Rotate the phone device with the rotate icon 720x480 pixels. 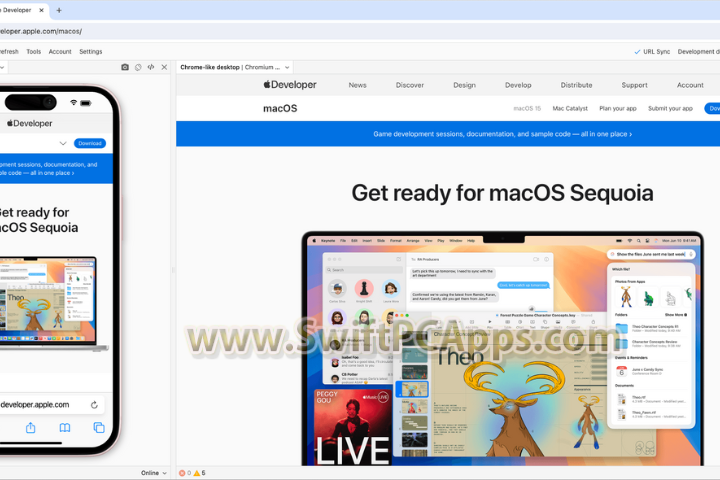tap(138, 67)
